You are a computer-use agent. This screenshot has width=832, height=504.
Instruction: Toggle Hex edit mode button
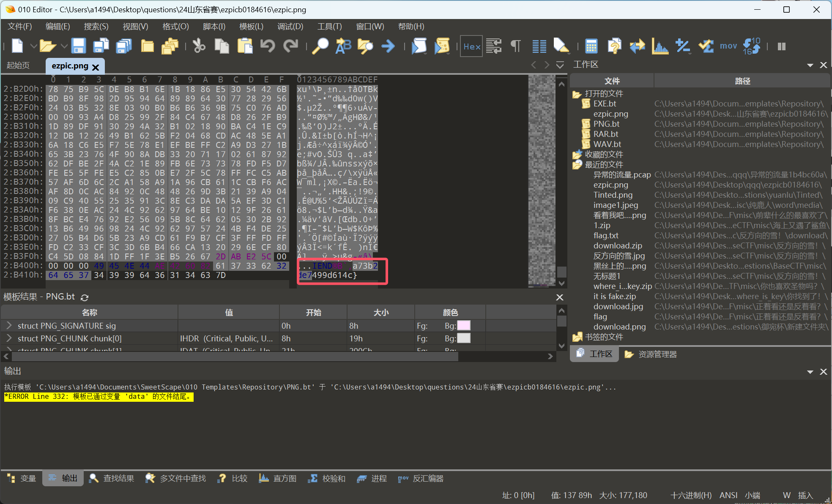pyautogui.click(x=471, y=46)
